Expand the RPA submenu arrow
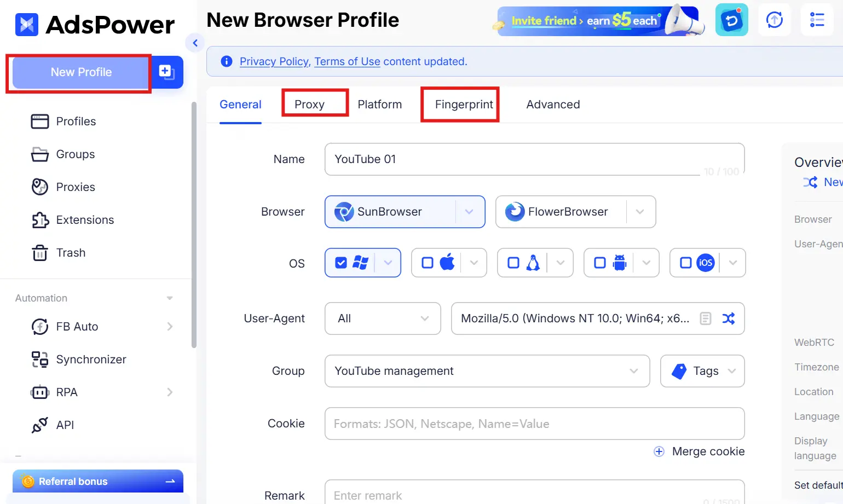The height and width of the screenshot is (504, 843). [x=170, y=392]
